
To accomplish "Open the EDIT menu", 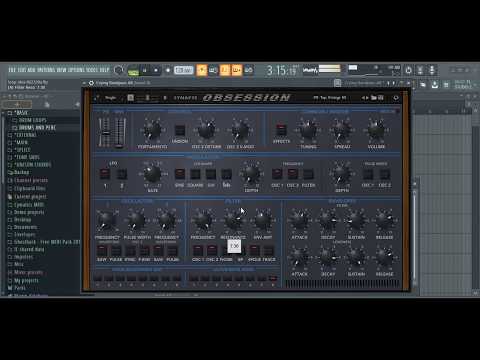I will click(x=21, y=70).
